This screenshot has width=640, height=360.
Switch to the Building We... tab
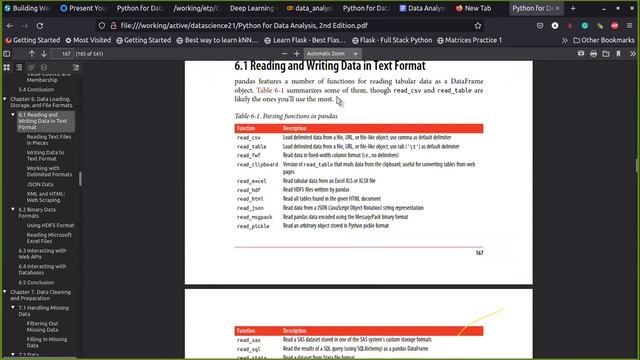point(27,8)
